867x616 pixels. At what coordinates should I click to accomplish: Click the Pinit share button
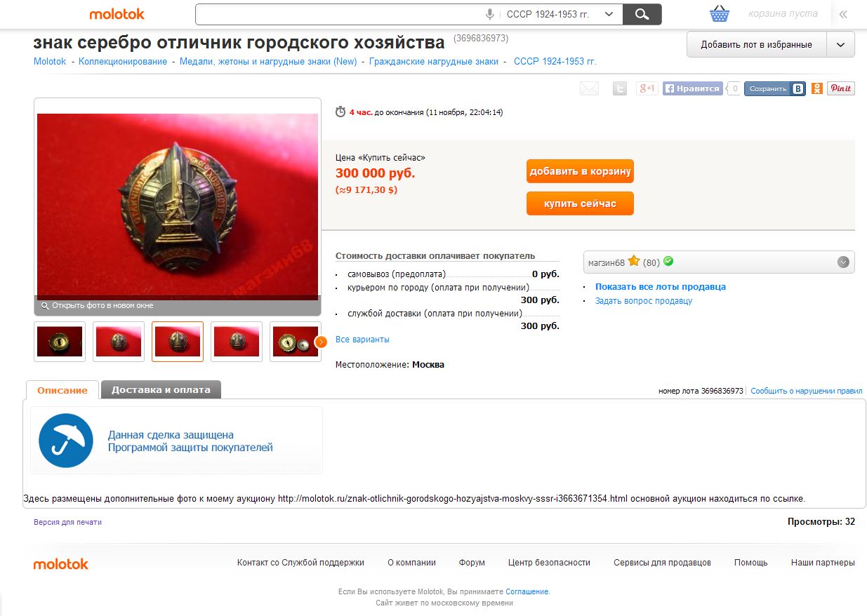coord(840,88)
